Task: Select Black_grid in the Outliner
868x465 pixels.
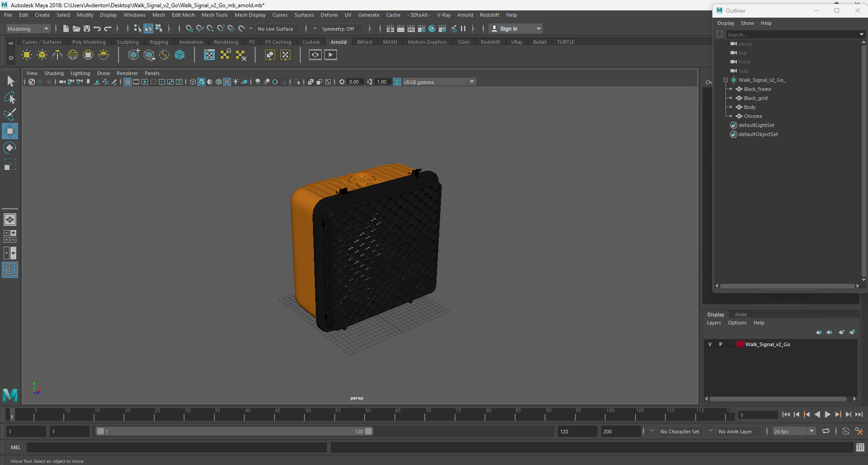Action: pyautogui.click(x=755, y=98)
